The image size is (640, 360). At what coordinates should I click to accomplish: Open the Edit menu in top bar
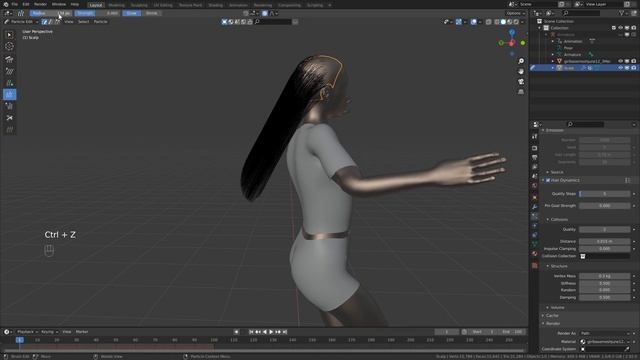click(x=26, y=4)
